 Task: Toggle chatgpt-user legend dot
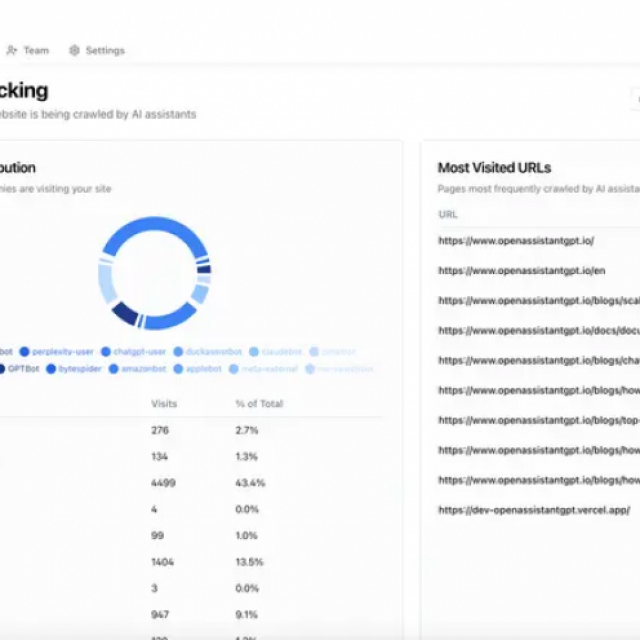(x=106, y=351)
